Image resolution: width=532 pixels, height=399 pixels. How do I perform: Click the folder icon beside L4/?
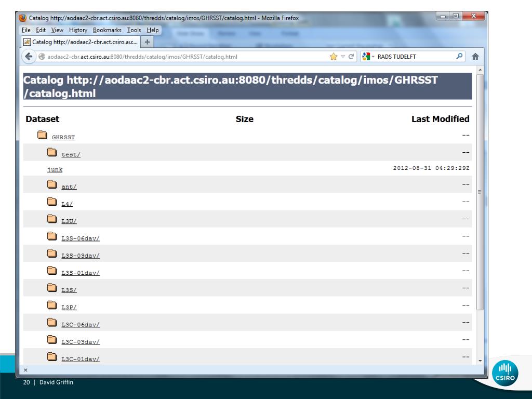(x=52, y=202)
